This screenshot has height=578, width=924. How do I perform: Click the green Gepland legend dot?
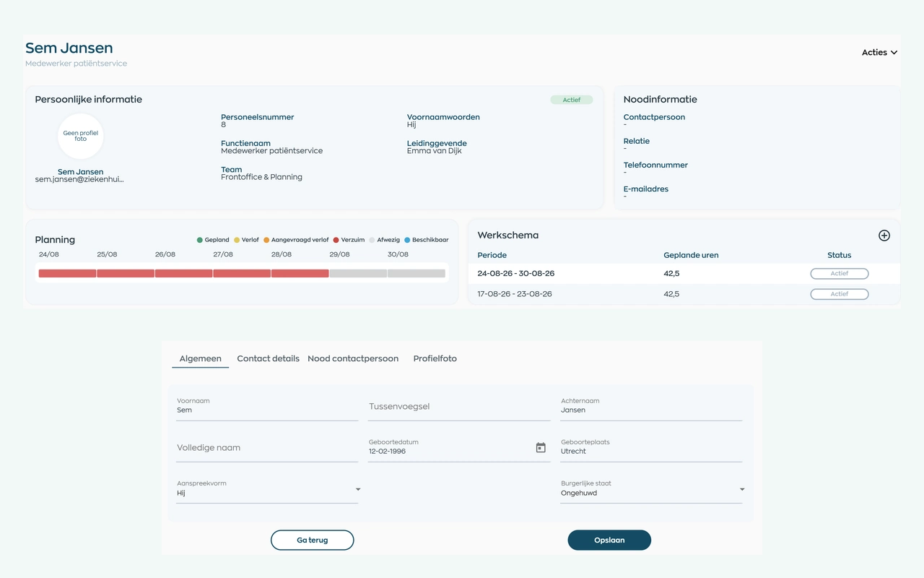coord(200,240)
